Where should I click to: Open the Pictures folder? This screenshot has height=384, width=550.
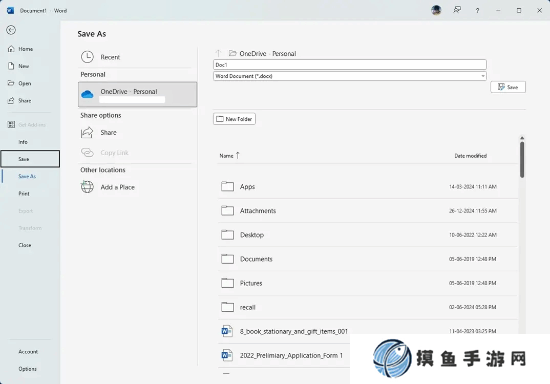point(368,283)
